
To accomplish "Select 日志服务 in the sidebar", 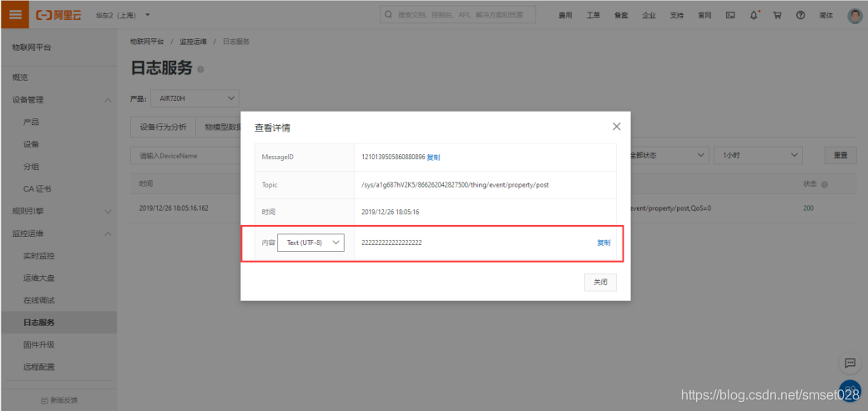I will (x=58, y=323).
